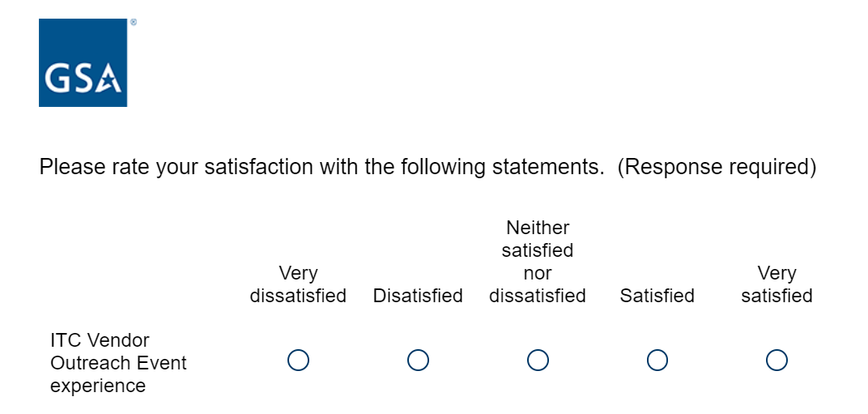Click the GSA logo
The image size is (868, 414).
pyautogui.click(x=83, y=62)
